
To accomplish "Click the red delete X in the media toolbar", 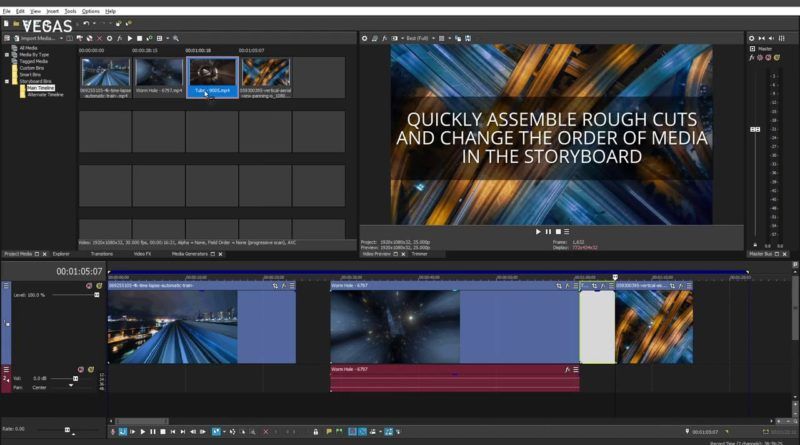I will 98,38.
